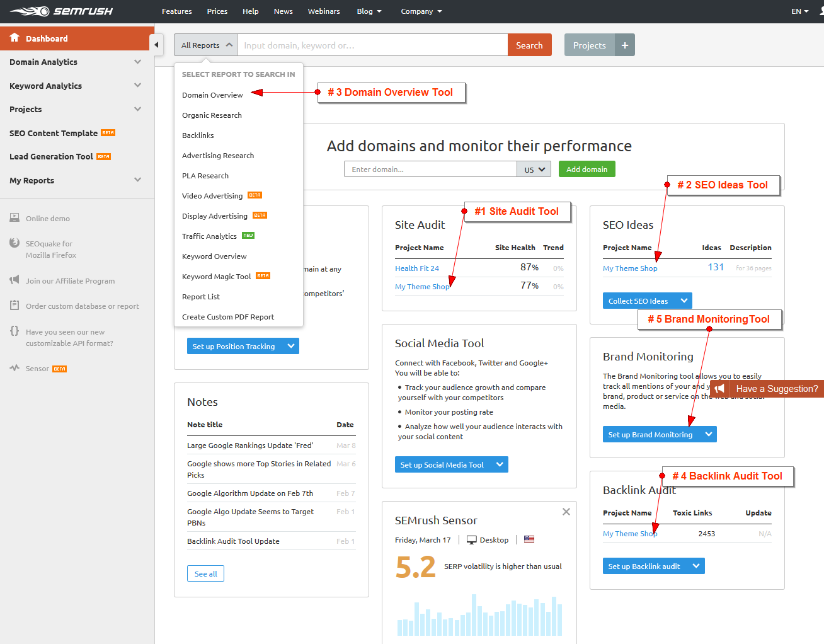This screenshot has height=644, width=824.
Task: Open Webinars in top navigation
Action: 324,11
